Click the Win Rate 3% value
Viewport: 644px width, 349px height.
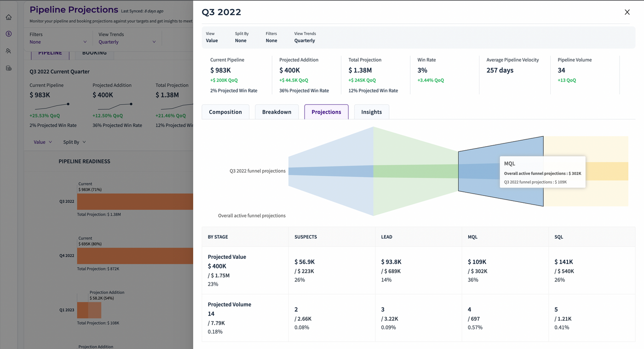pos(422,70)
